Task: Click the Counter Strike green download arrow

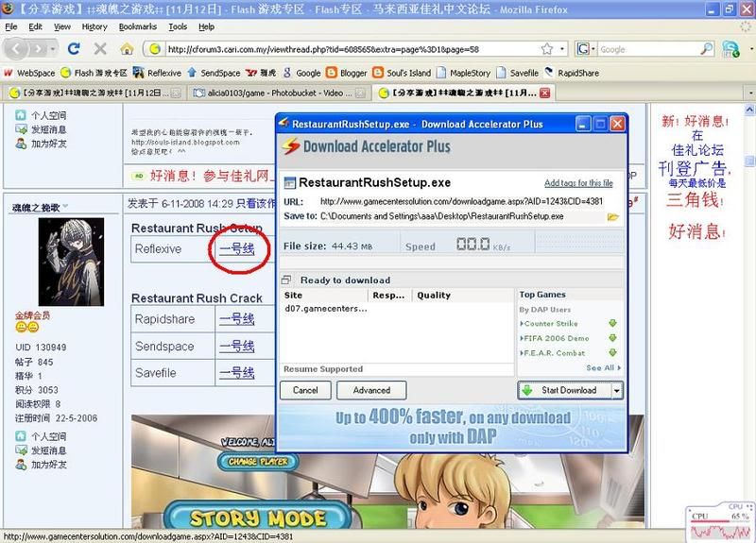Action: (x=612, y=324)
